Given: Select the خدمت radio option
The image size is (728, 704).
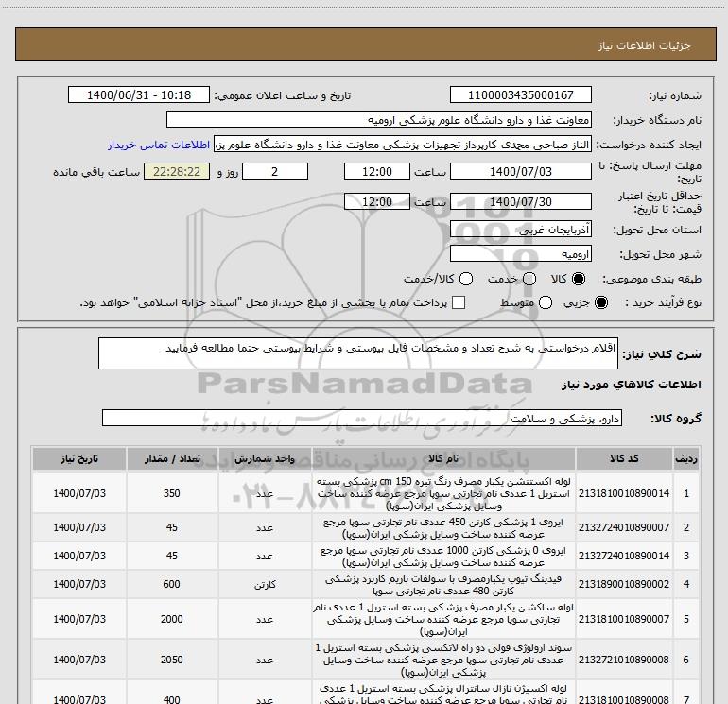Looking at the screenshot, I should pyautogui.click(x=529, y=280).
